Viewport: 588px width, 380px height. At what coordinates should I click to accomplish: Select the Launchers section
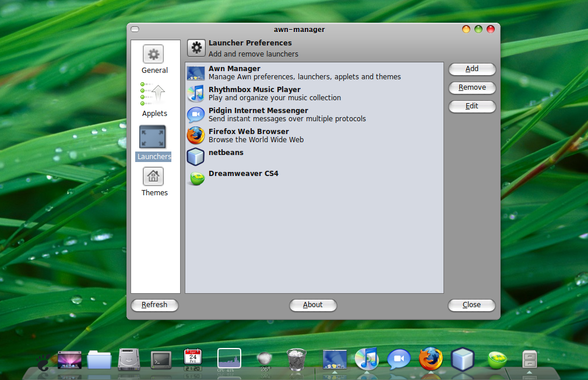[153, 143]
